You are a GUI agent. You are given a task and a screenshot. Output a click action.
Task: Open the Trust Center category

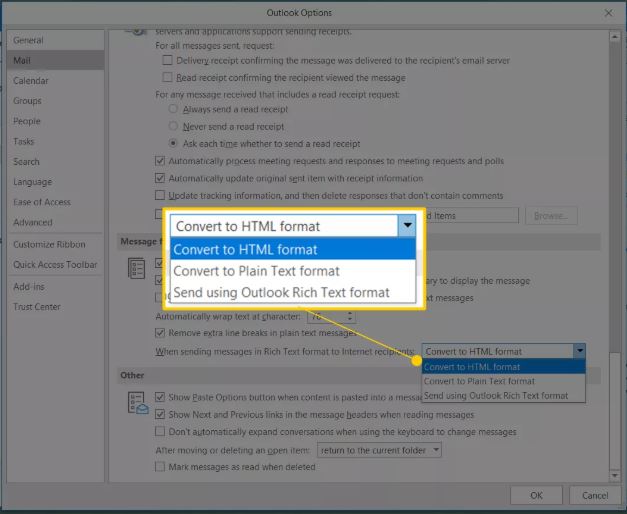coord(55,307)
